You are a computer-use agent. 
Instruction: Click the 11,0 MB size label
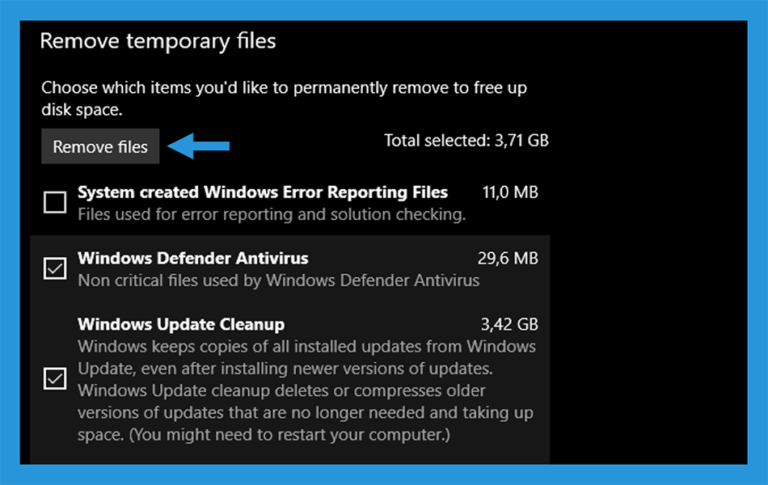510,192
